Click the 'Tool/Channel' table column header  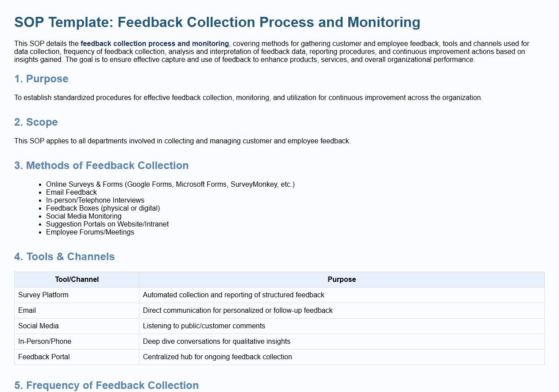coord(77,280)
